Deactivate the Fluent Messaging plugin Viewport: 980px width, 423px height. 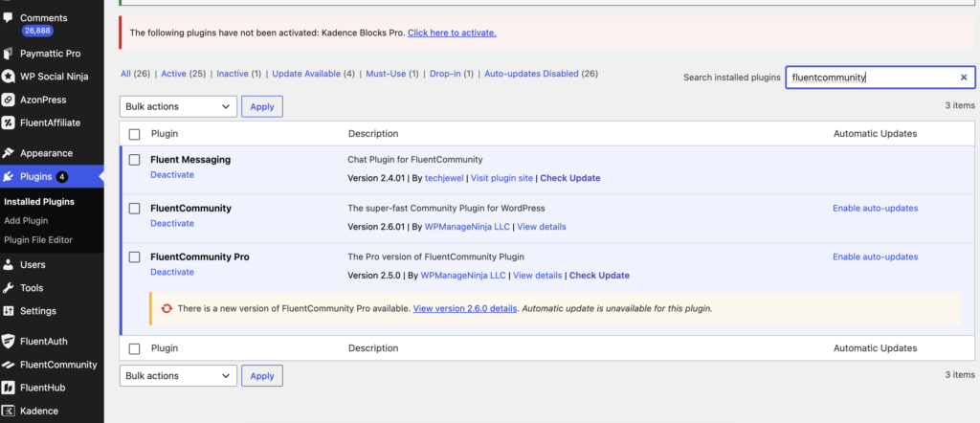[172, 175]
